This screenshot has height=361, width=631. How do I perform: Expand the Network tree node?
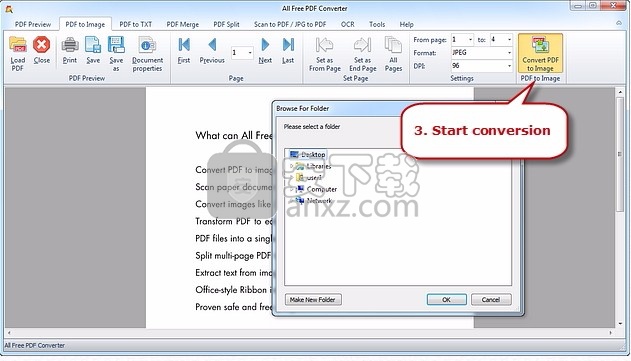[x=292, y=200]
